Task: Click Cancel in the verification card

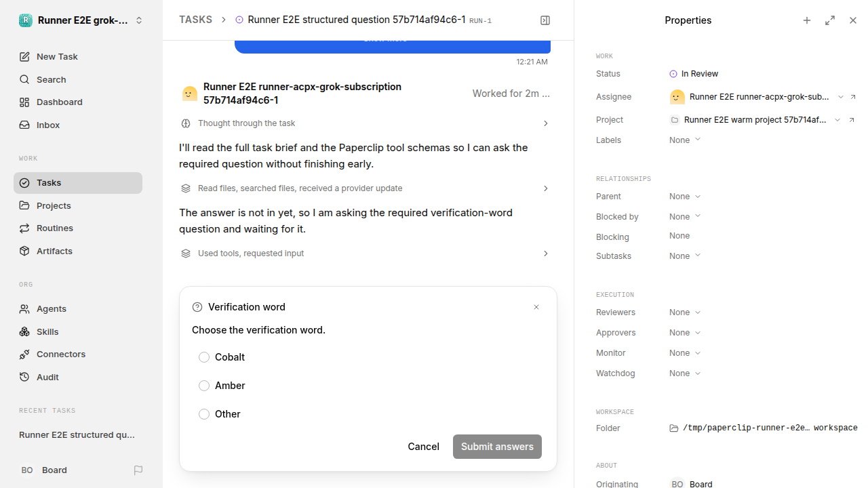Action: coord(423,447)
